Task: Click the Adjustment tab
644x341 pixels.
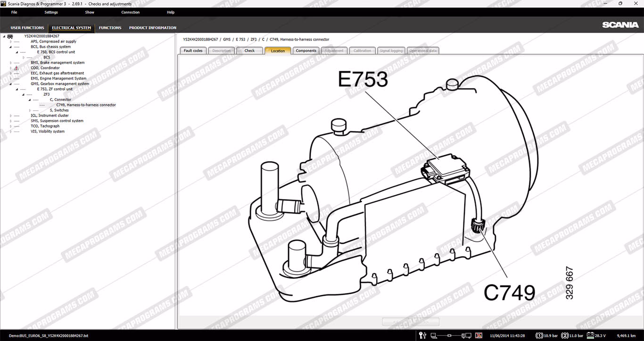Action: tap(334, 50)
